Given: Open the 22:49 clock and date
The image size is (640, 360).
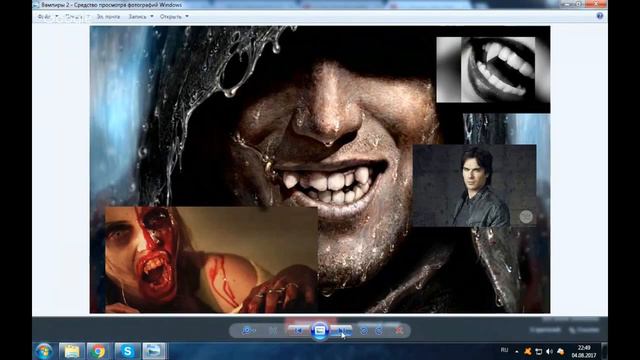Looking at the screenshot, I should tap(584, 351).
